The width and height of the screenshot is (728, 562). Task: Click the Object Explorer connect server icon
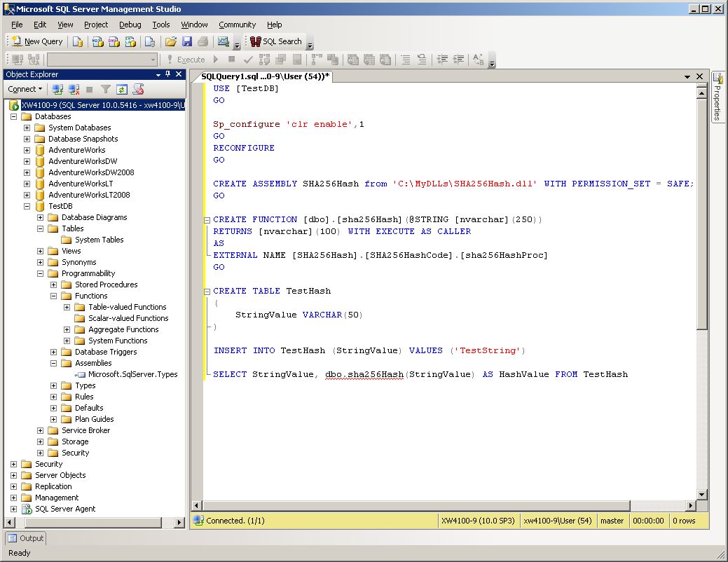click(57, 89)
